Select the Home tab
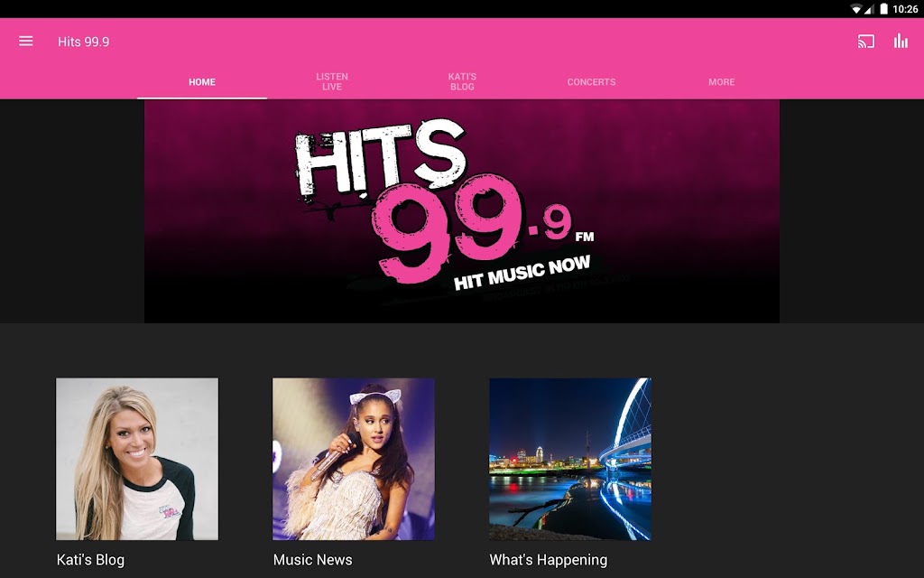Image resolution: width=924 pixels, height=578 pixels. pyautogui.click(x=202, y=82)
